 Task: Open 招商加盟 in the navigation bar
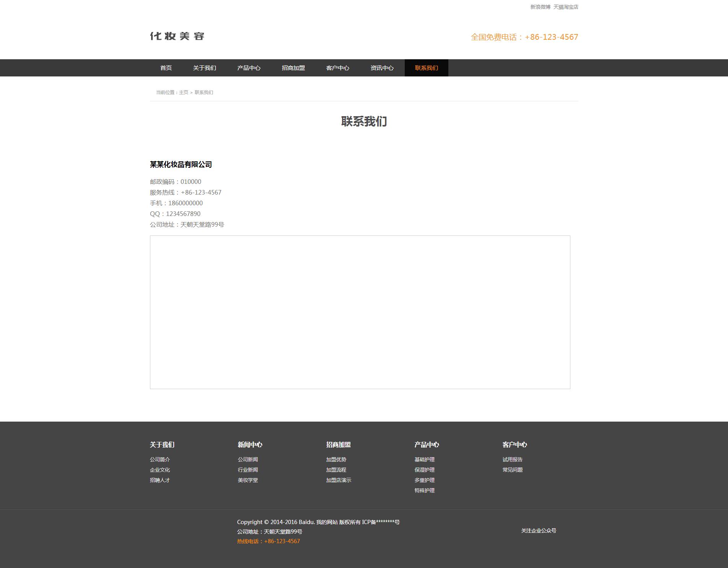pos(293,68)
